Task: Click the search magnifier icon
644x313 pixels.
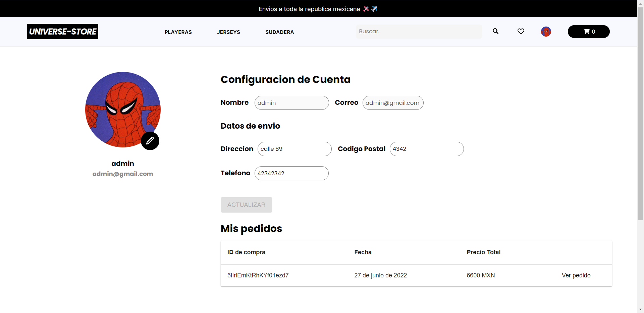Action: point(495,31)
